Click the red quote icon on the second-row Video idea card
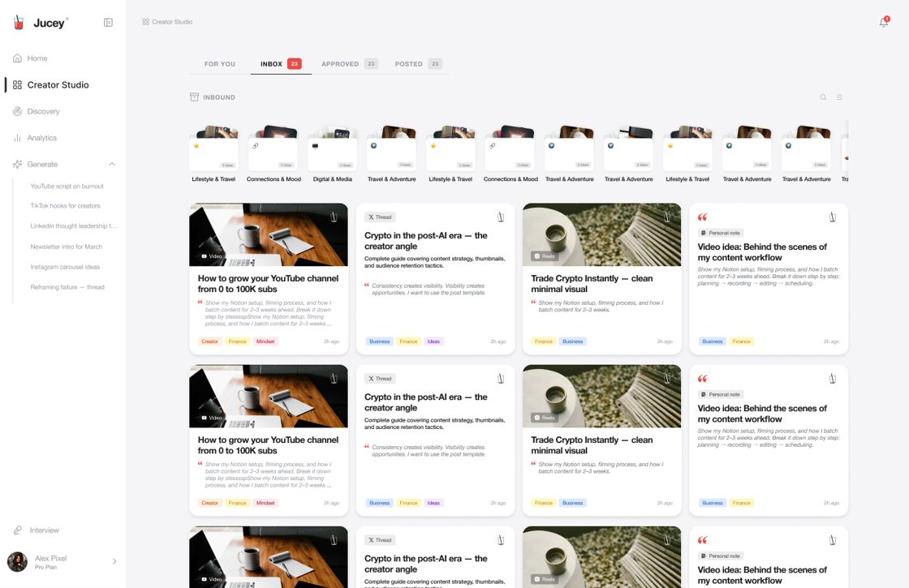 tap(703, 379)
